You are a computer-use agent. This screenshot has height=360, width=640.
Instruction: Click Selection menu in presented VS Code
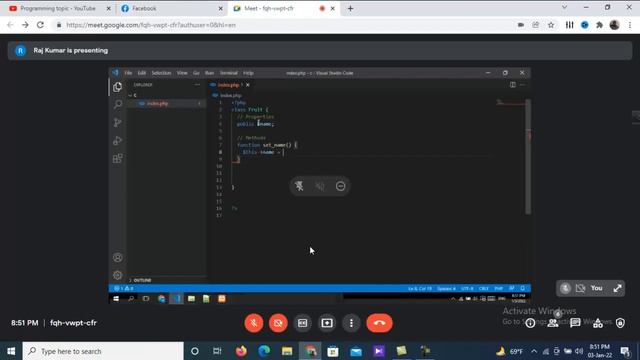click(x=161, y=73)
